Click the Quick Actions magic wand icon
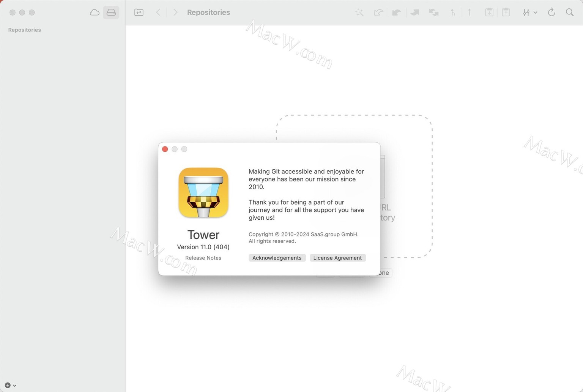Image resolution: width=583 pixels, height=392 pixels. 359,13
